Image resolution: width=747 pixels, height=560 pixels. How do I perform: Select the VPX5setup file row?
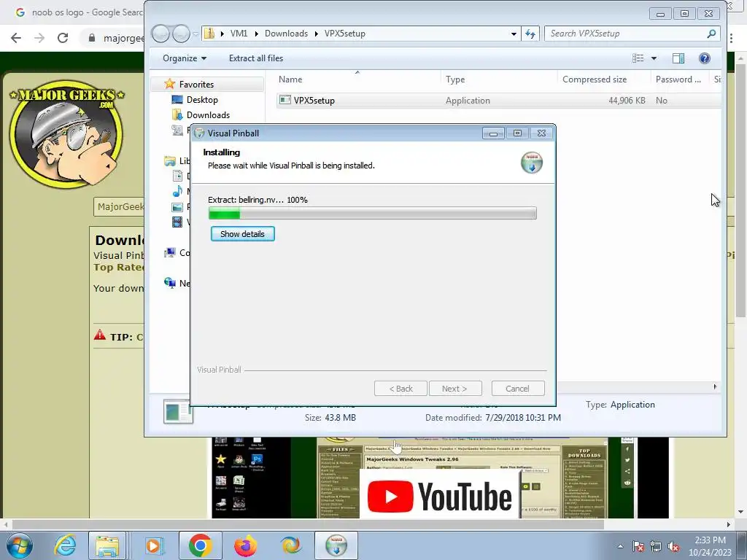tap(498, 101)
